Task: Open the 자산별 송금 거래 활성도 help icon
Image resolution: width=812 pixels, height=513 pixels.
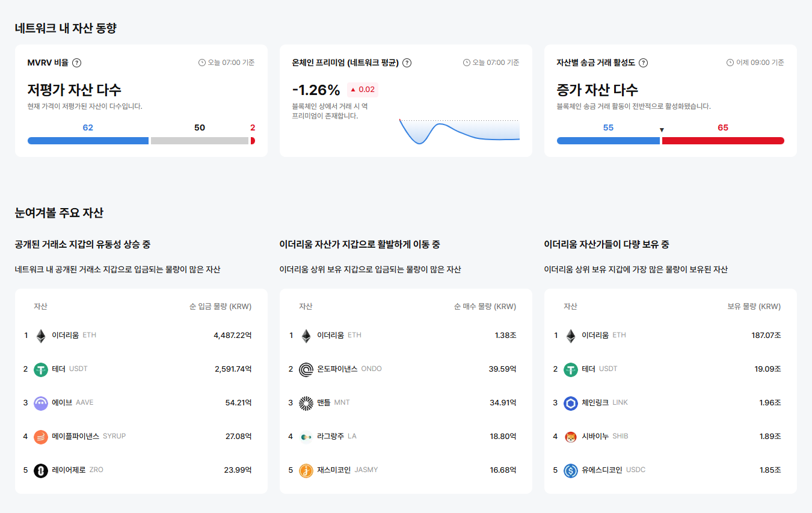Action: (643, 63)
